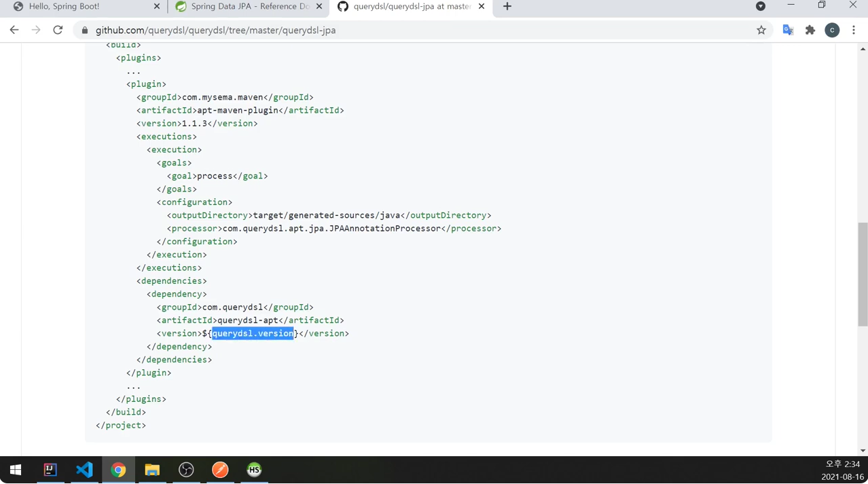Click target/generated-sources/java output directory text

[327, 215]
